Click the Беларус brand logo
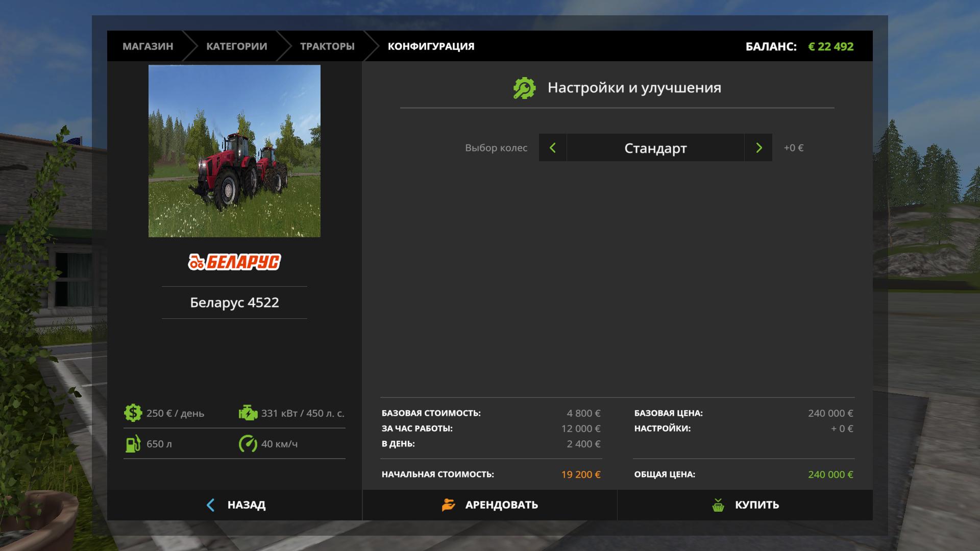 point(234,262)
